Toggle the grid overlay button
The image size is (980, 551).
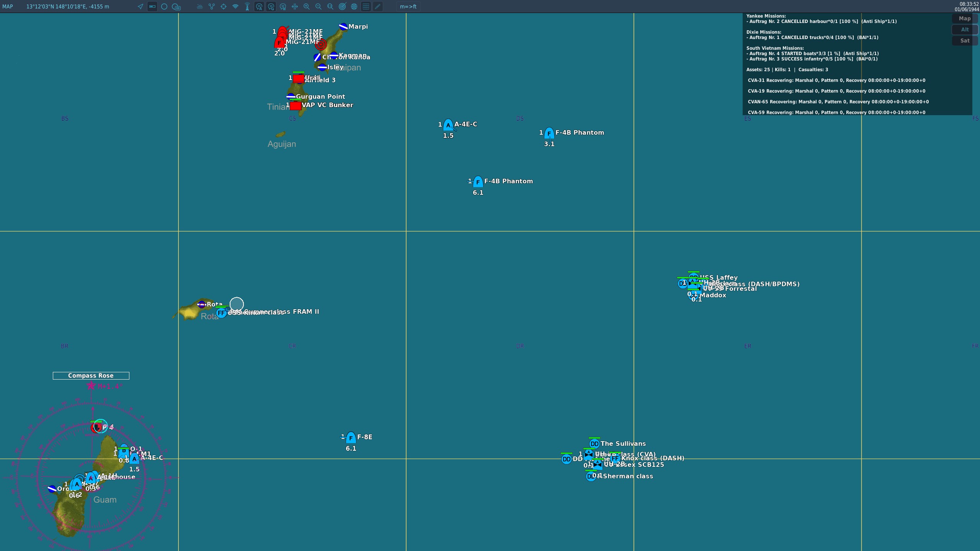pos(366,7)
